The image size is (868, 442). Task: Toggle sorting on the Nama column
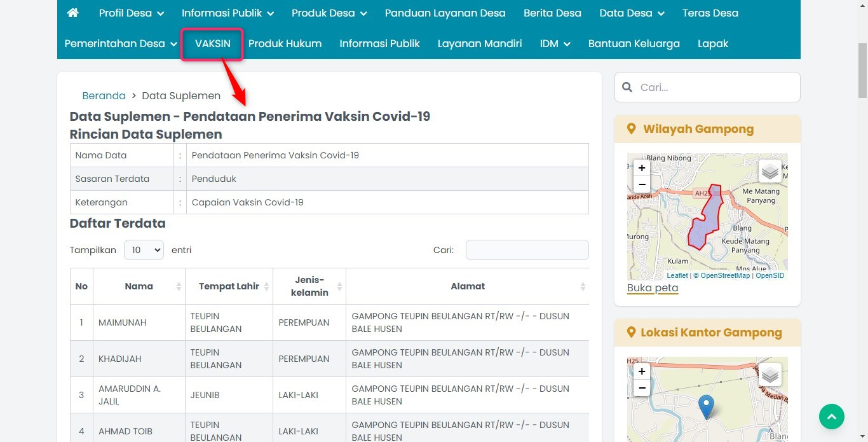point(139,286)
